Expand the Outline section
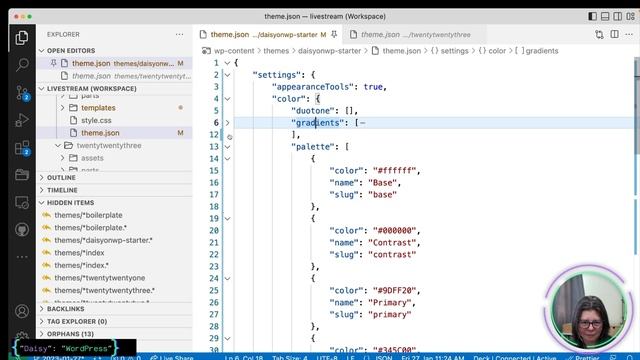640x360 pixels. click(42, 178)
